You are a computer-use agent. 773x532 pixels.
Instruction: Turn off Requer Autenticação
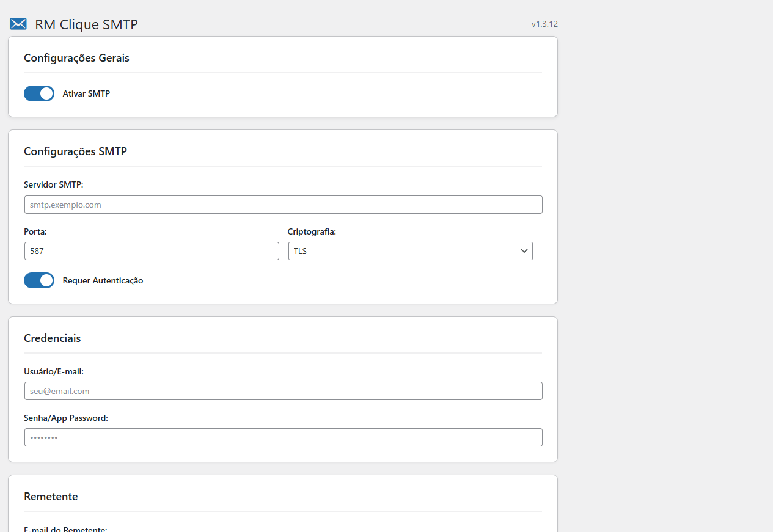click(x=39, y=280)
